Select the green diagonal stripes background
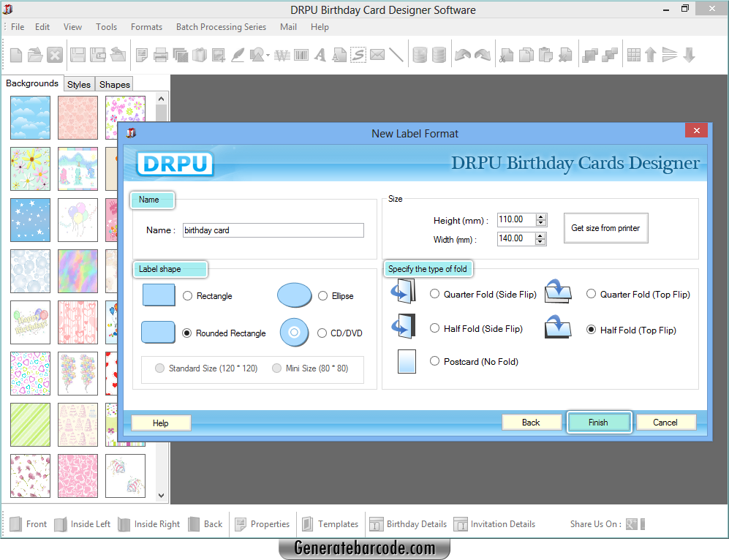Image resolution: width=729 pixels, height=560 pixels. [30, 424]
